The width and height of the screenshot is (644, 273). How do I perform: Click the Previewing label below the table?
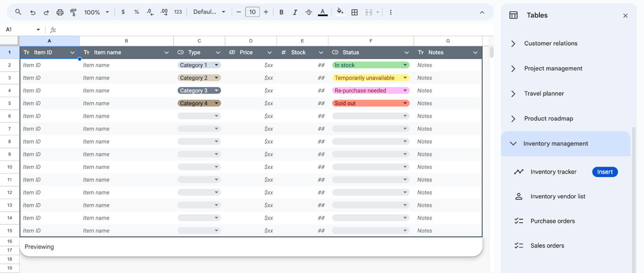point(39,247)
